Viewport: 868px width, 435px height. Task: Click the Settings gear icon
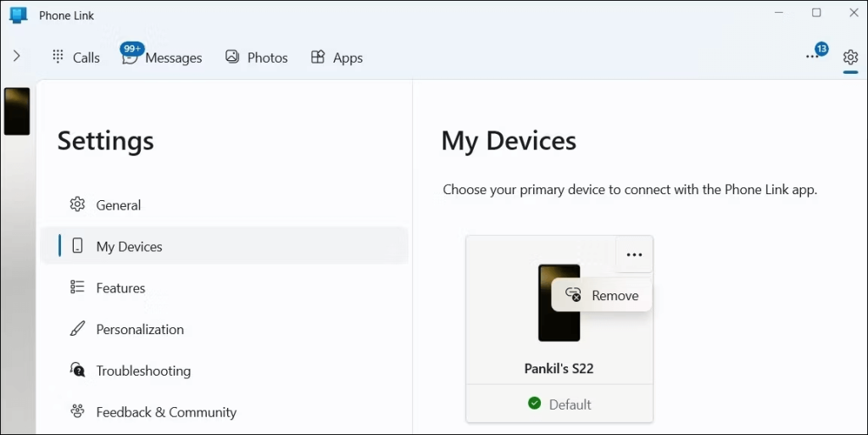(x=850, y=57)
